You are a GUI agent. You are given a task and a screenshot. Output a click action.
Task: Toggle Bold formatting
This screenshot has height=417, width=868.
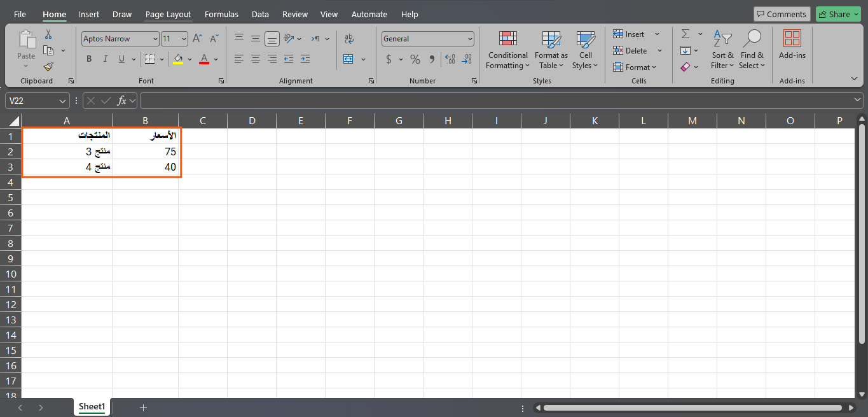[89, 59]
